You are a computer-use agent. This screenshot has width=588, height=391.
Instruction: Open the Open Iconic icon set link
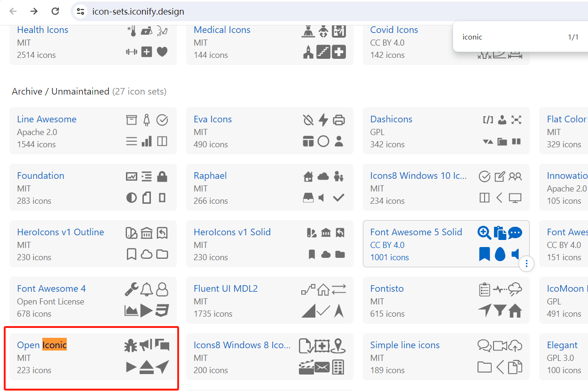tap(42, 345)
